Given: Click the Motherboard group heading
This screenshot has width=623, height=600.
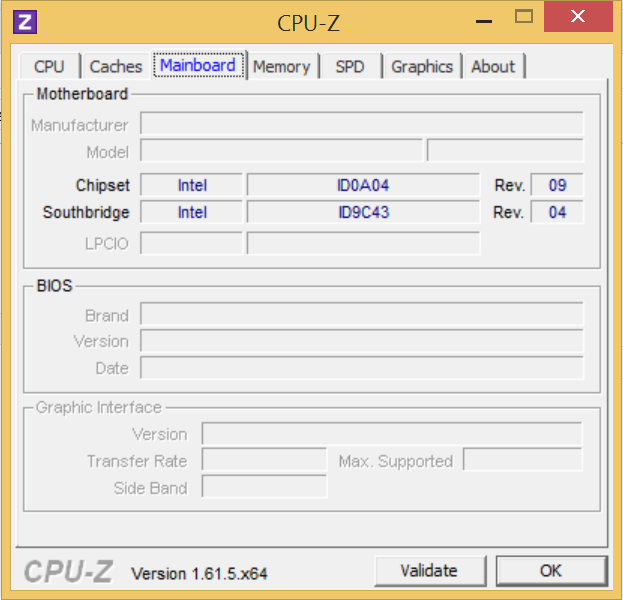Looking at the screenshot, I should pyautogui.click(x=82, y=94).
